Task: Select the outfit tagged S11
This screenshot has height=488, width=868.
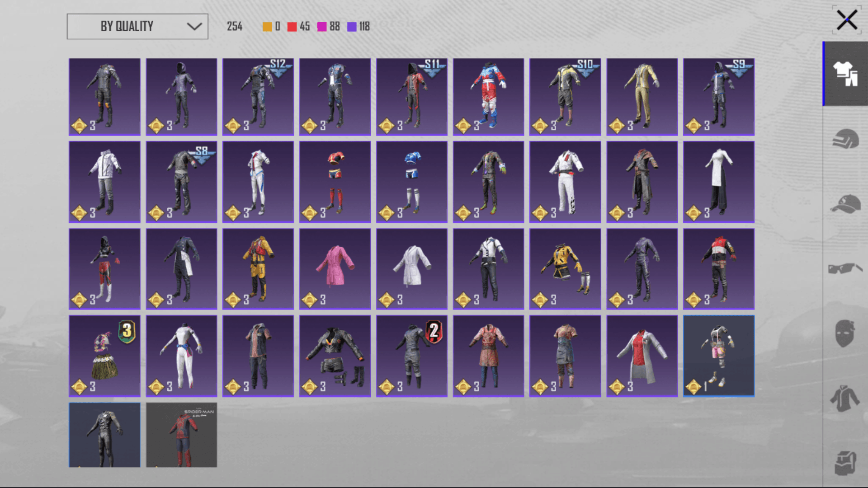Action: click(x=412, y=97)
